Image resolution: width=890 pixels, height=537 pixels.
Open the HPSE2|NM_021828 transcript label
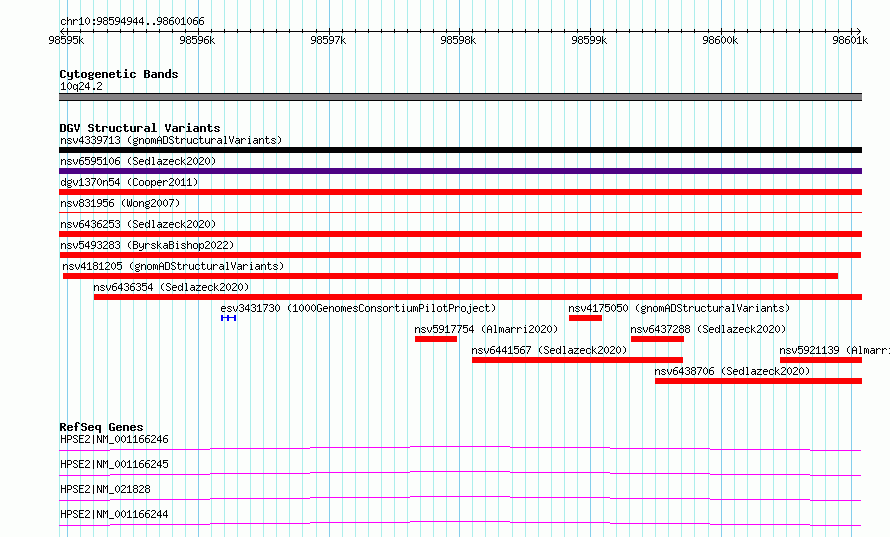pyautogui.click(x=105, y=489)
